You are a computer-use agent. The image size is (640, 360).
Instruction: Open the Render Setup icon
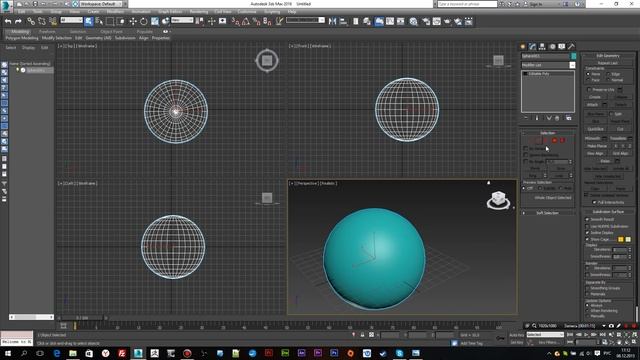coord(426,21)
